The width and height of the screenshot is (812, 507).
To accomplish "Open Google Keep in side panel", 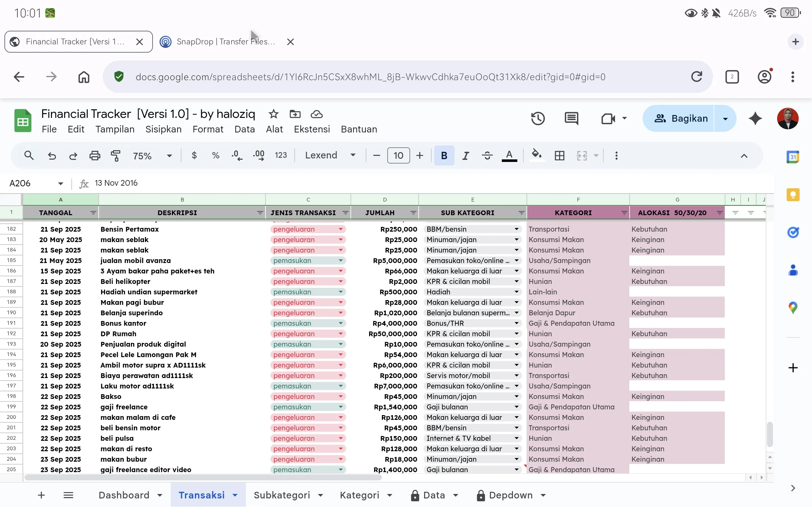I will coord(793,195).
